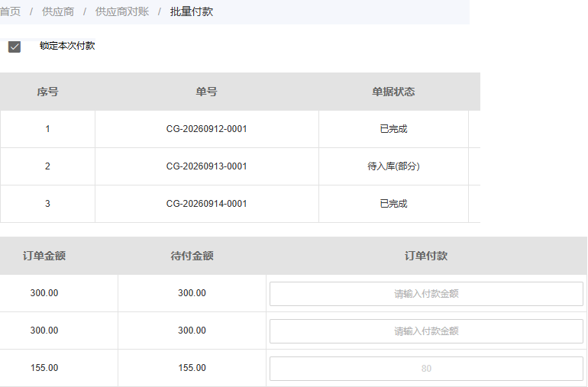Image resolution: width=588 pixels, height=387 pixels.
Task: Click pending amount 155.00 cell
Action: 192,368
